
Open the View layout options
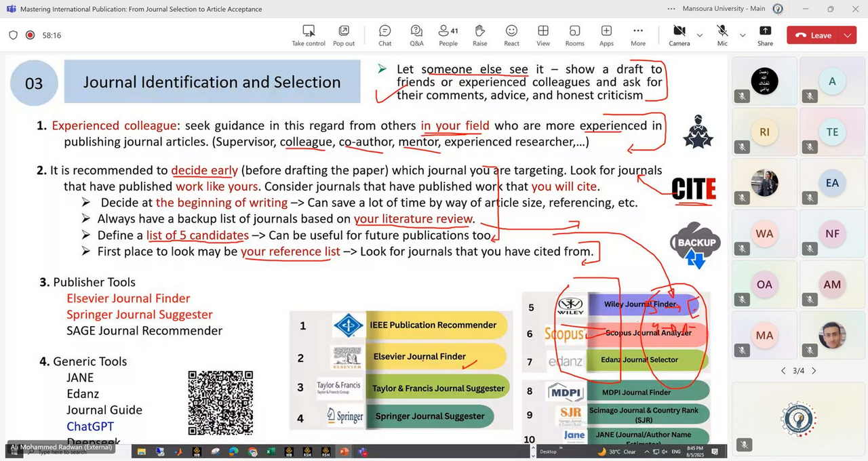click(543, 35)
